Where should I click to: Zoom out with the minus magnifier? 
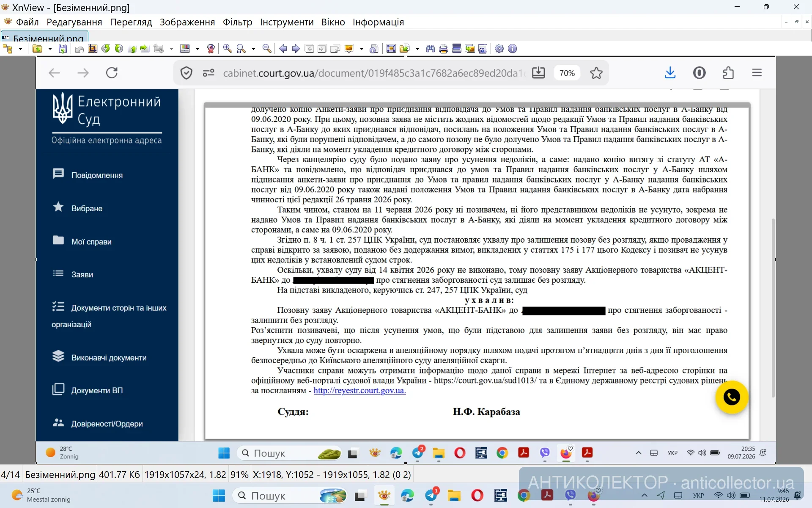(x=267, y=49)
